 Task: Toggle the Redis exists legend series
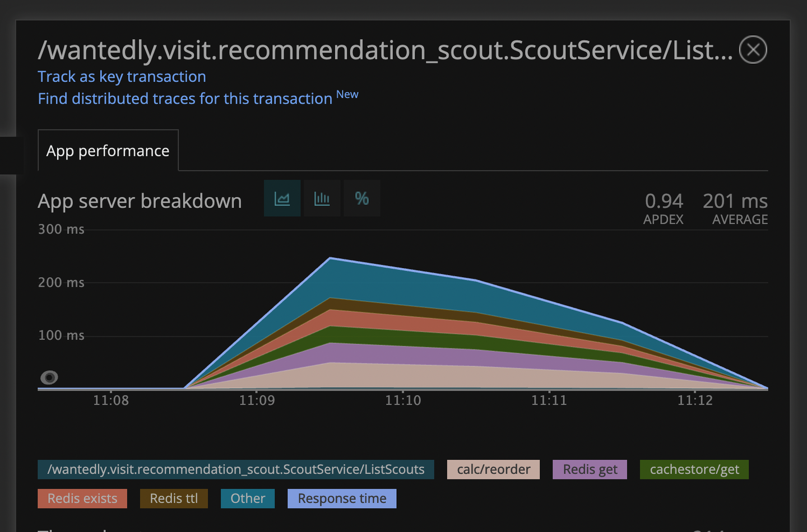tap(82, 498)
